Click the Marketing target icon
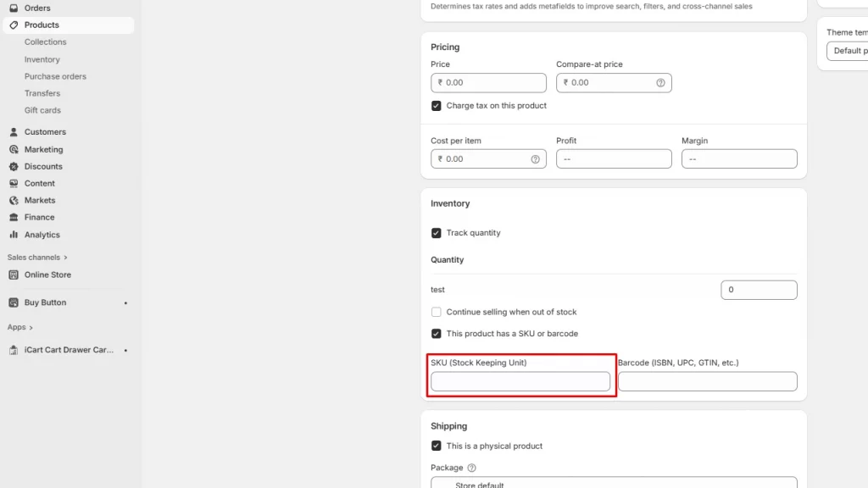This screenshot has height=488, width=868. click(x=14, y=149)
